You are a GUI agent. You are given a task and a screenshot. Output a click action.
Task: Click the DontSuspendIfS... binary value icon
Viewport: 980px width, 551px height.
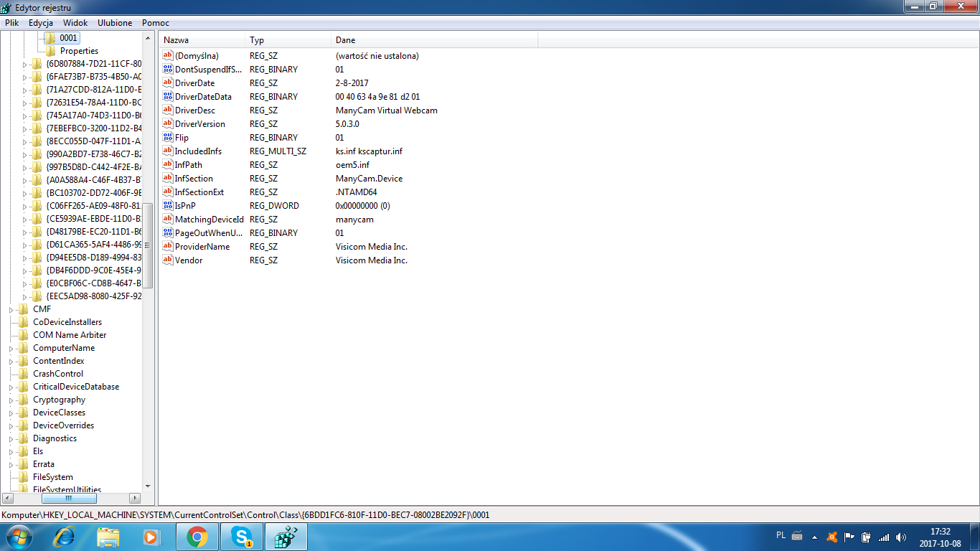click(168, 70)
